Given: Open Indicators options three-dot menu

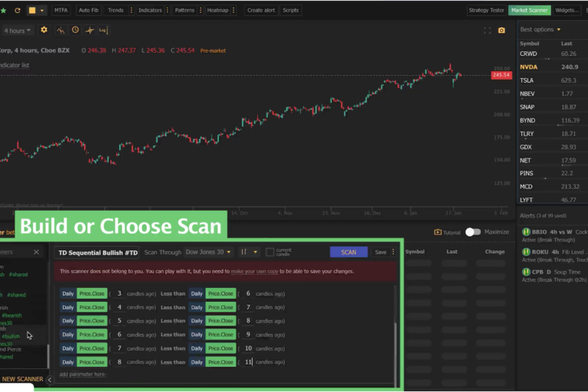Looking at the screenshot, I should click(x=168, y=11).
